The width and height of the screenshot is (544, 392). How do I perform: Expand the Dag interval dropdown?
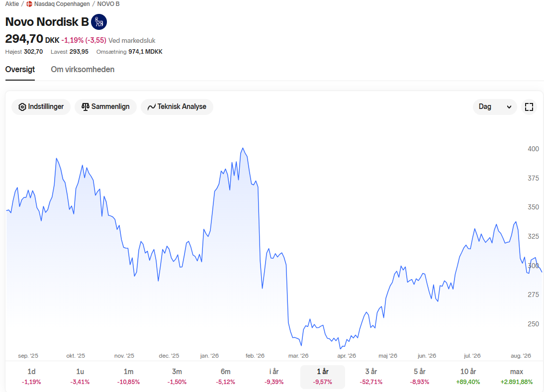click(x=495, y=106)
